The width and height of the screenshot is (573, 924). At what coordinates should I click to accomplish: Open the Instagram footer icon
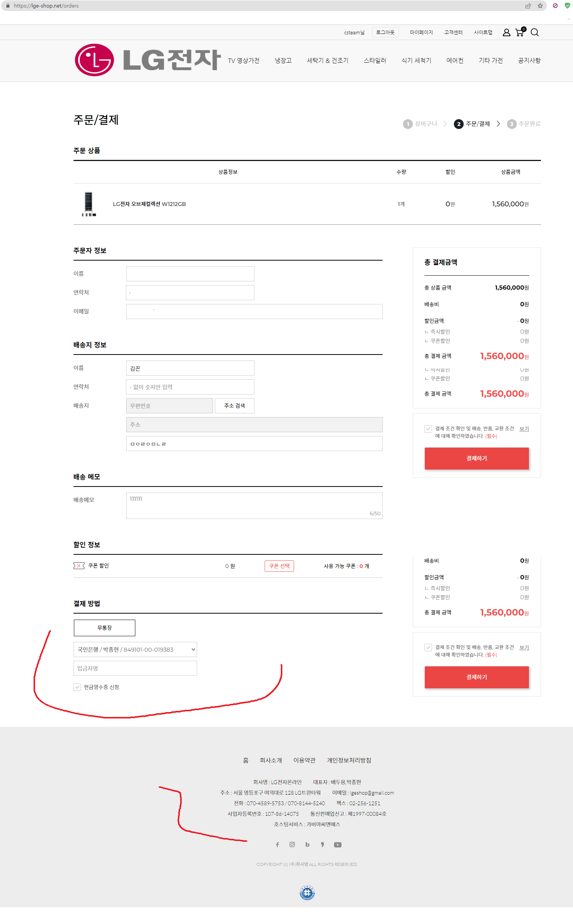(292, 844)
